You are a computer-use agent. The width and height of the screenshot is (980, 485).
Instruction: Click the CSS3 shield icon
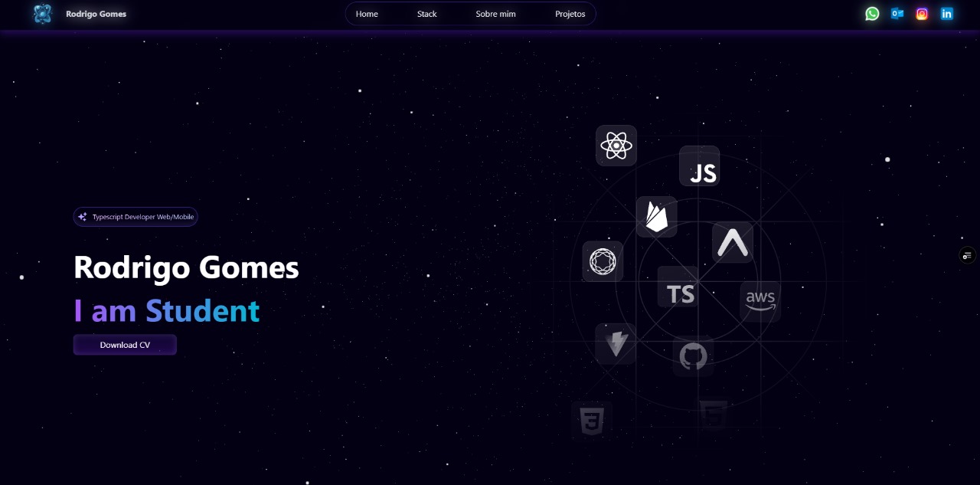591,420
